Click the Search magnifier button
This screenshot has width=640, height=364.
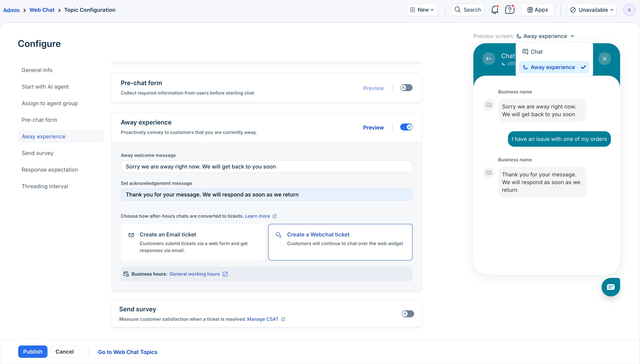(x=468, y=10)
